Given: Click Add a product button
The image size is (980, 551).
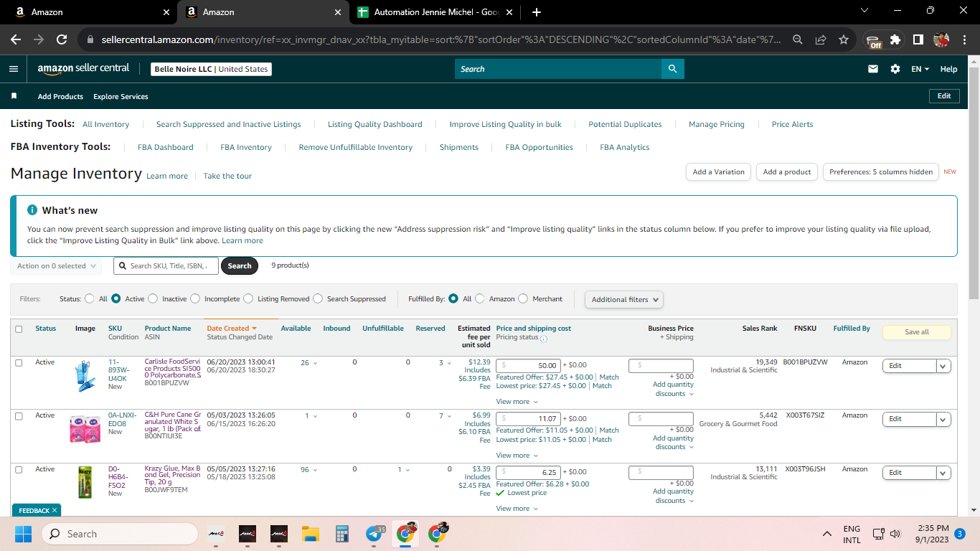Looking at the screenshot, I should (787, 172).
